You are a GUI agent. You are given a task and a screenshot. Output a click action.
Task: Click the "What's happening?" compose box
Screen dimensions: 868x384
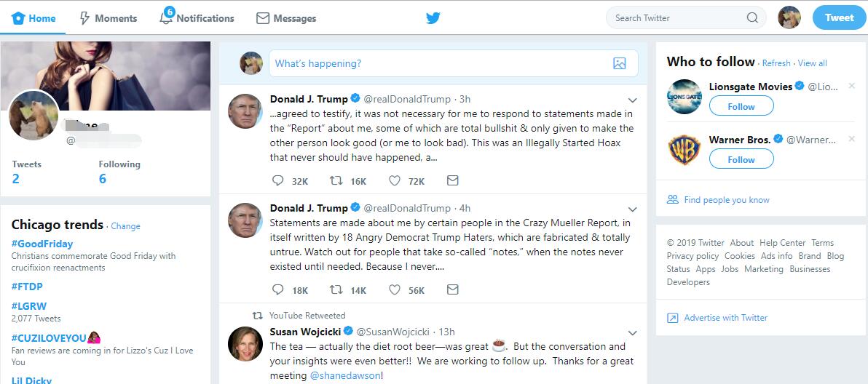tap(437, 63)
